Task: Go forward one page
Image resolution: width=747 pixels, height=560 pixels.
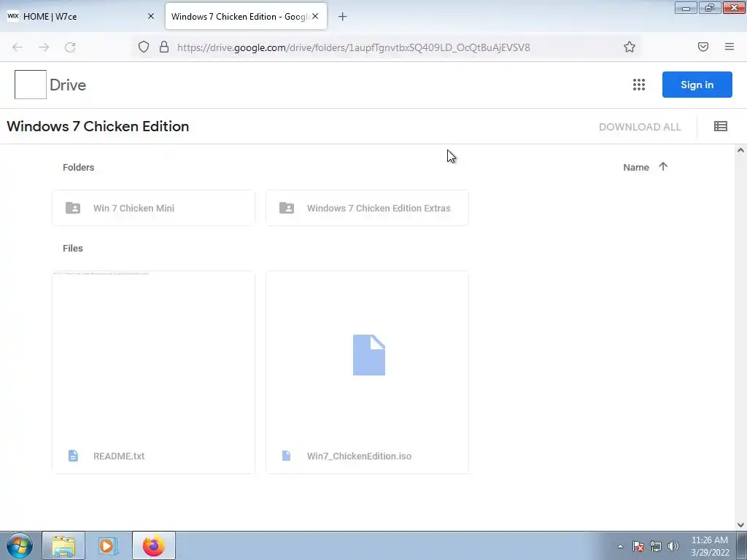Action: pos(44,47)
